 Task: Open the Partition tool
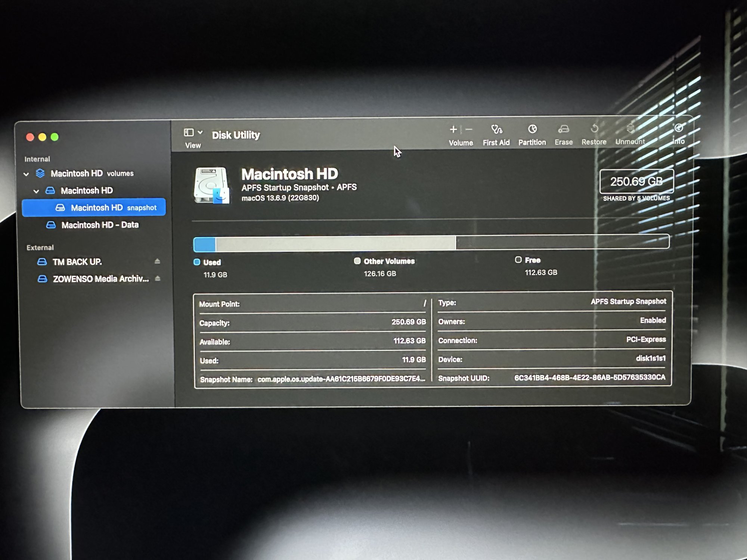[x=532, y=129]
